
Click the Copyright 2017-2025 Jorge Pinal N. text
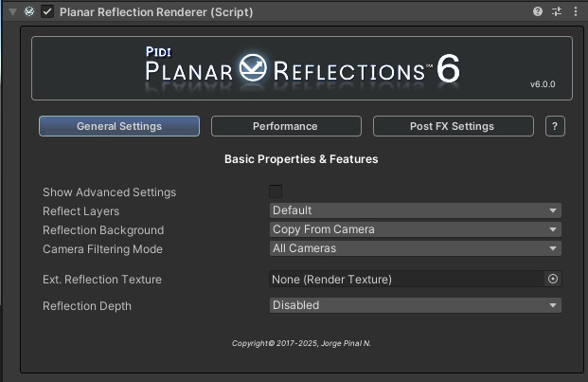coord(301,343)
